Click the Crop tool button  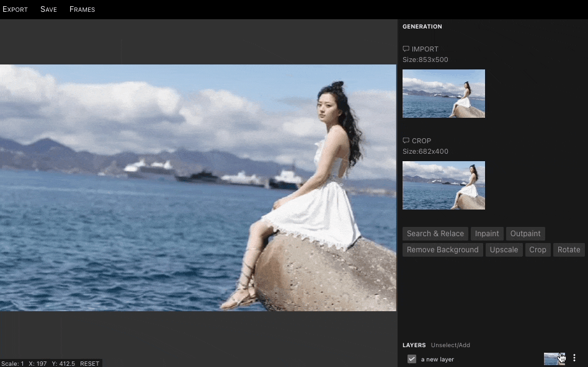(538, 250)
